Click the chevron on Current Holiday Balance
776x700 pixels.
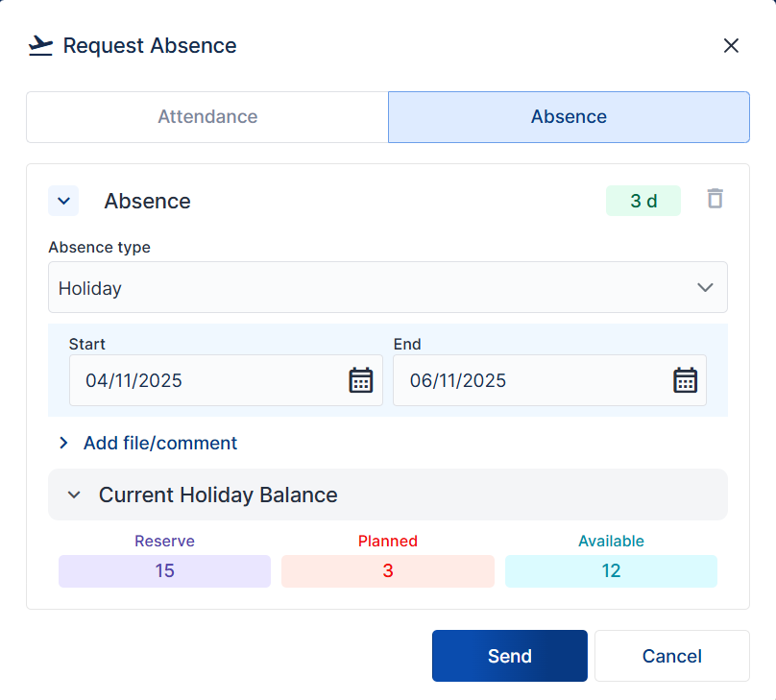tap(74, 495)
